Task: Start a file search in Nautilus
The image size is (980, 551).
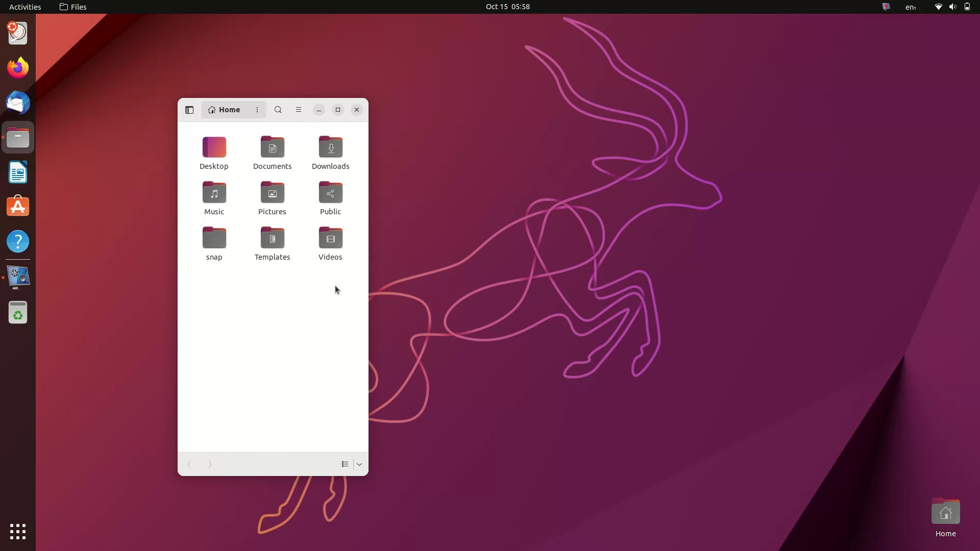Action: [x=278, y=109]
